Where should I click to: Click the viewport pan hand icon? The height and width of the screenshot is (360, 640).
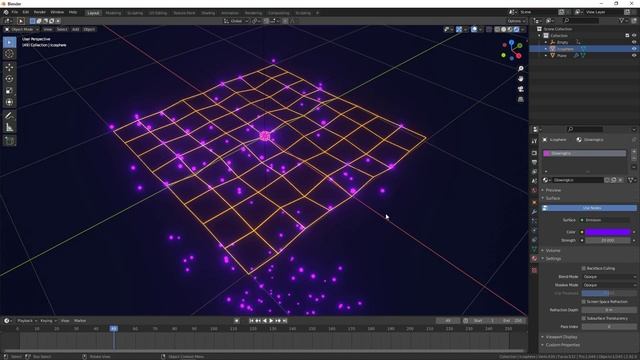coord(520,79)
